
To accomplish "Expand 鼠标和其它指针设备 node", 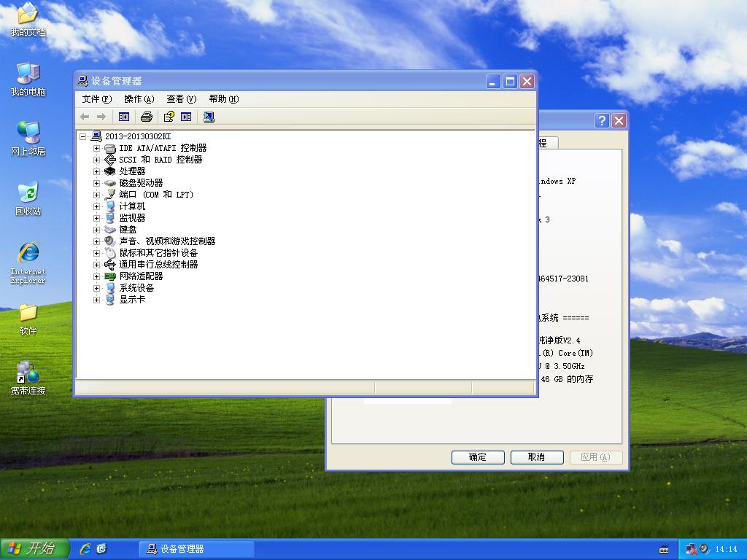I will pyautogui.click(x=97, y=253).
